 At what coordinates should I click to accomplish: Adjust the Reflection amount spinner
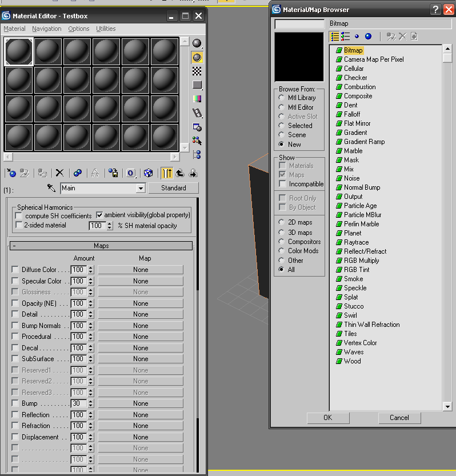tap(91, 415)
